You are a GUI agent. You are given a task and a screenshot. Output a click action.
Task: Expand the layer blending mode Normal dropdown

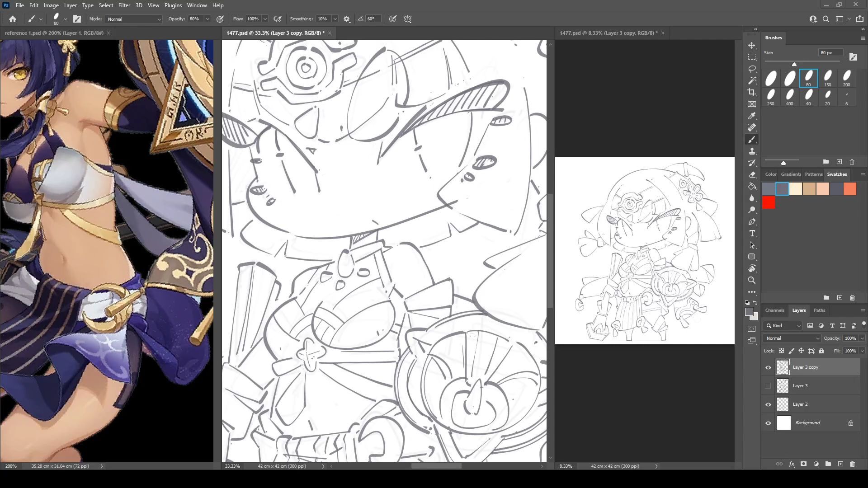[x=792, y=338]
